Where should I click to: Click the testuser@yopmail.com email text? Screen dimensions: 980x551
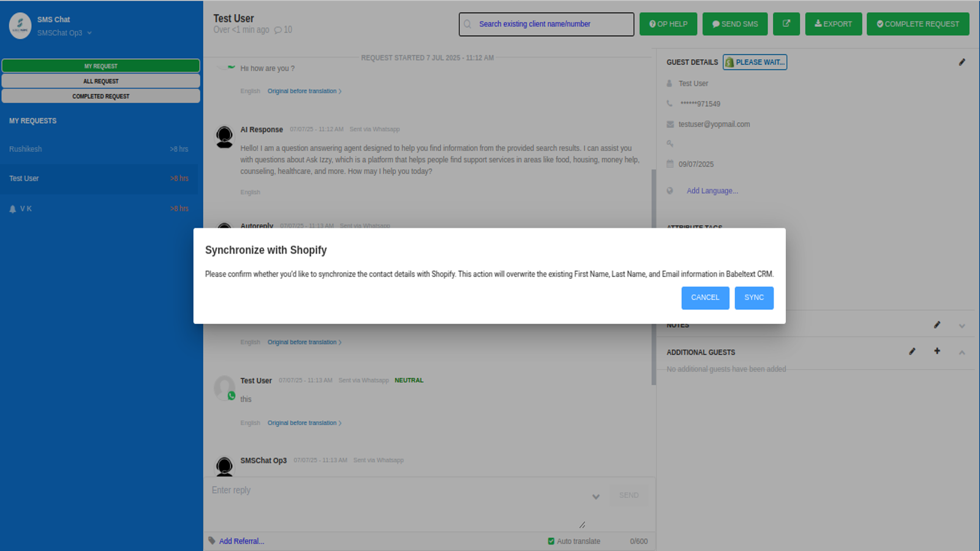714,124
